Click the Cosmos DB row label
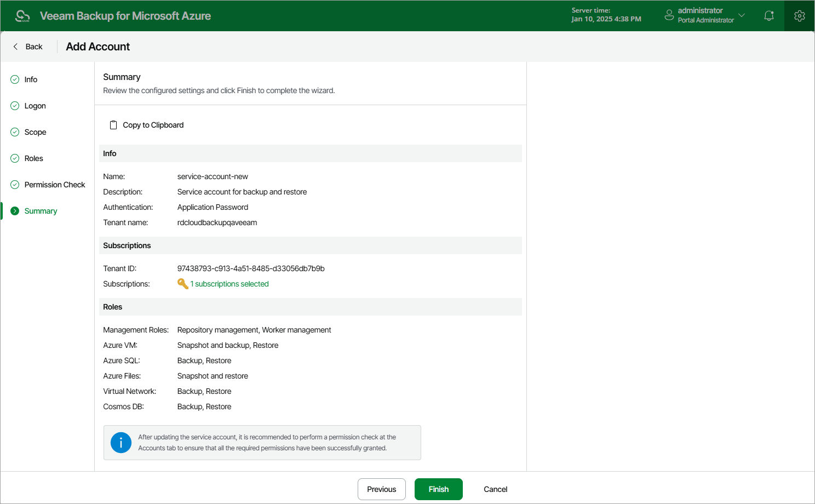The height and width of the screenshot is (504, 815). pos(124,406)
